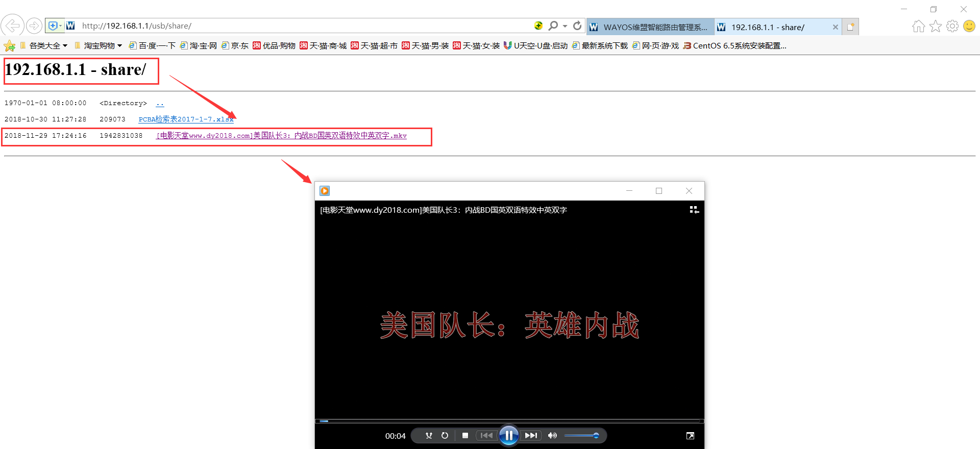The image size is (980, 449).
Task: Pause the video with the blue pause button
Action: click(509, 435)
